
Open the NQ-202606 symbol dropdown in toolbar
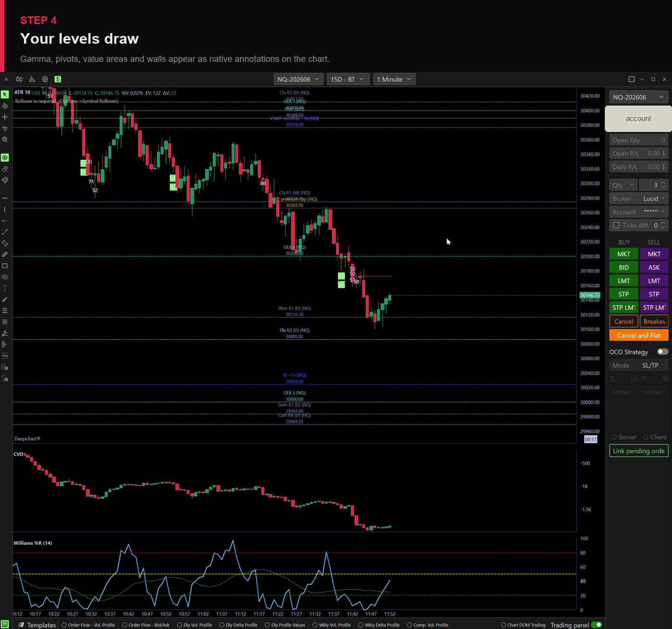click(x=298, y=79)
